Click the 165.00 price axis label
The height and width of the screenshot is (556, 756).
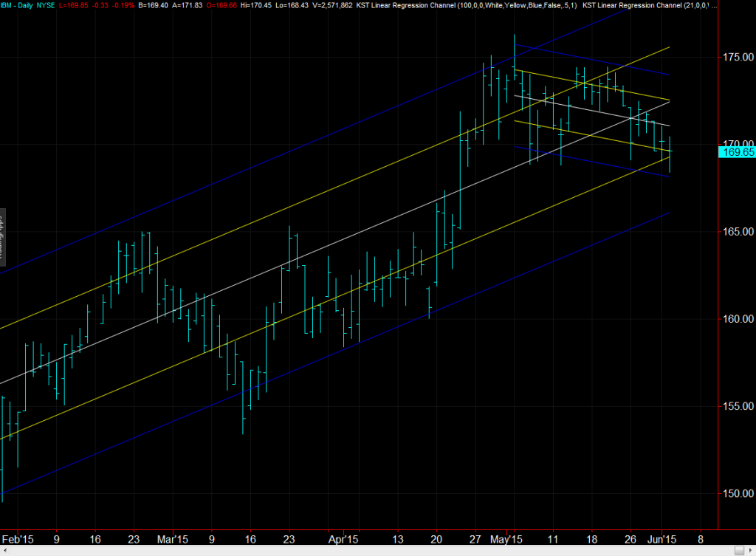click(x=738, y=232)
